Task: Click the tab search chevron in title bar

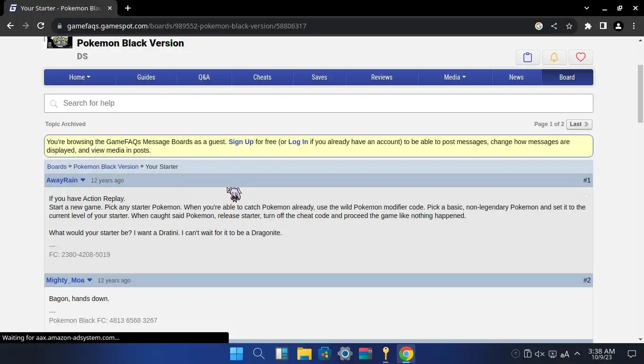Action: [x=587, y=8]
